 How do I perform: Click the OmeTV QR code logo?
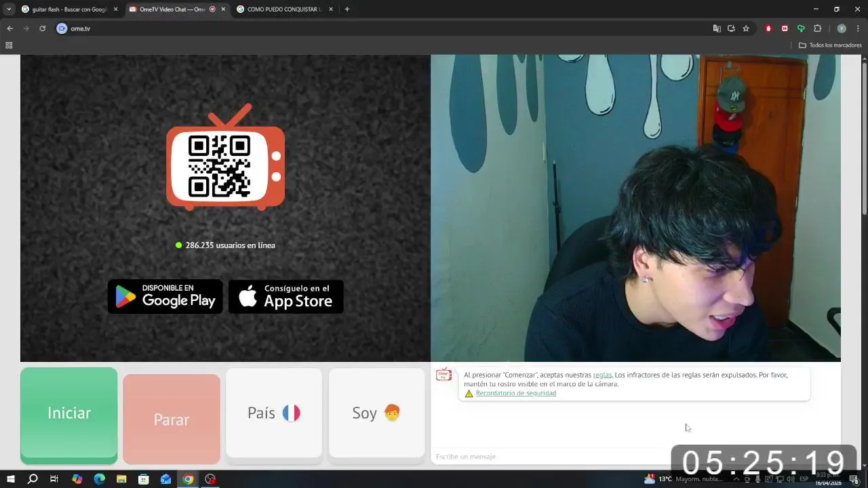(225, 157)
